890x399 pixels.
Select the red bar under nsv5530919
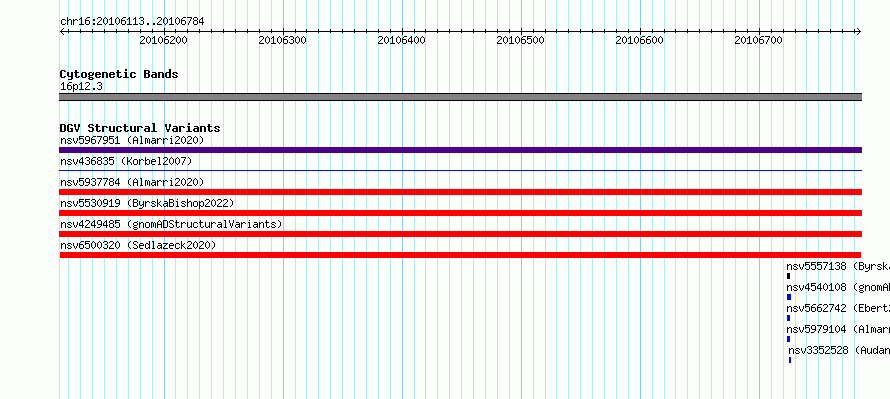point(460,213)
